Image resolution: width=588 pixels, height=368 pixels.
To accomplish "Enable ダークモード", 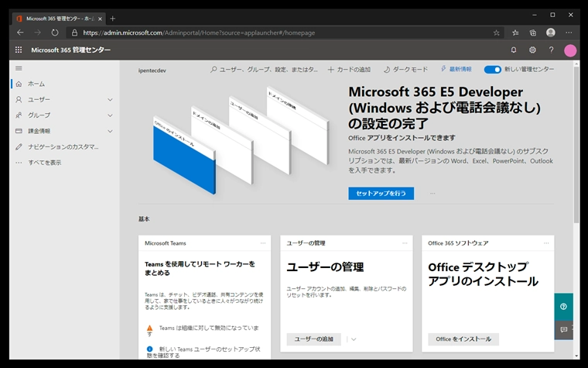I will (x=405, y=70).
